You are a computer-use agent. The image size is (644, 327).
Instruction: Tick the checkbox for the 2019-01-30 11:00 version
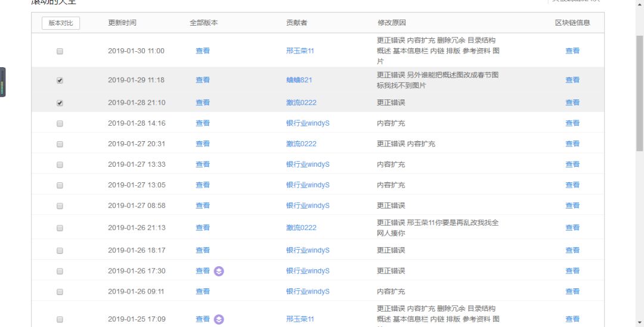point(60,51)
